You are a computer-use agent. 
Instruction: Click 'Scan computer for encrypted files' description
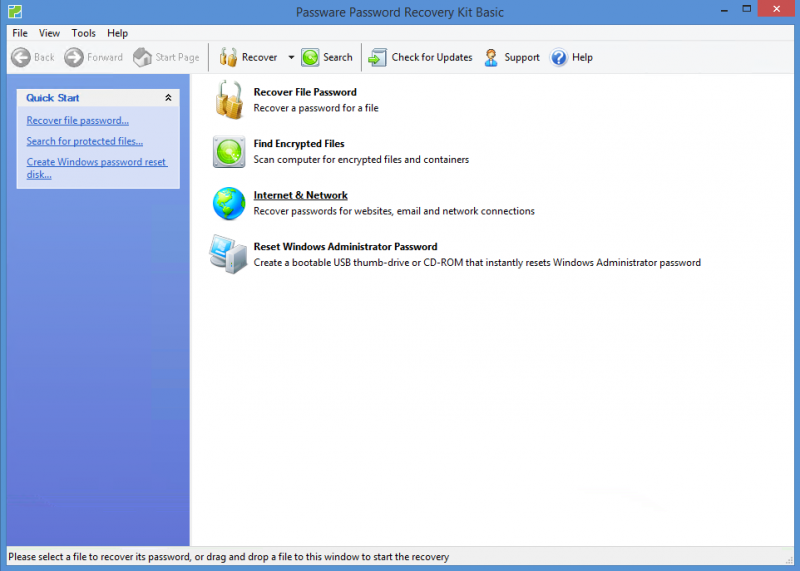361,159
